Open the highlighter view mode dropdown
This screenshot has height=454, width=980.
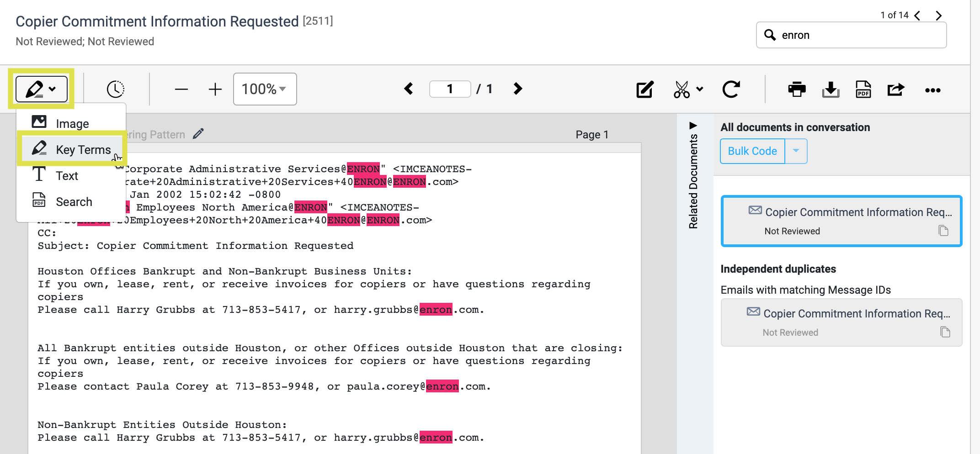coord(42,89)
